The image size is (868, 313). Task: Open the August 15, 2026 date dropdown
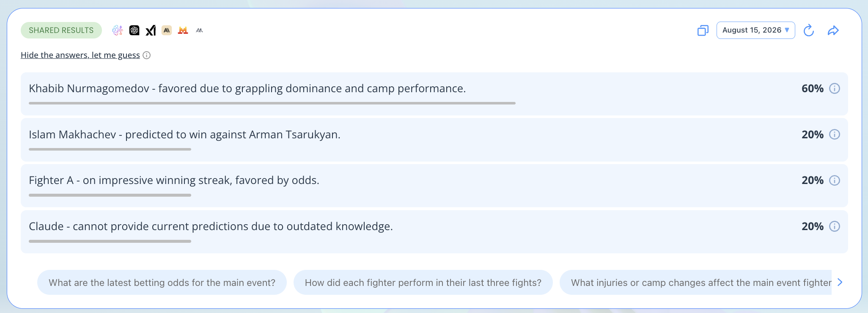pyautogui.click(x=755, y=30)
